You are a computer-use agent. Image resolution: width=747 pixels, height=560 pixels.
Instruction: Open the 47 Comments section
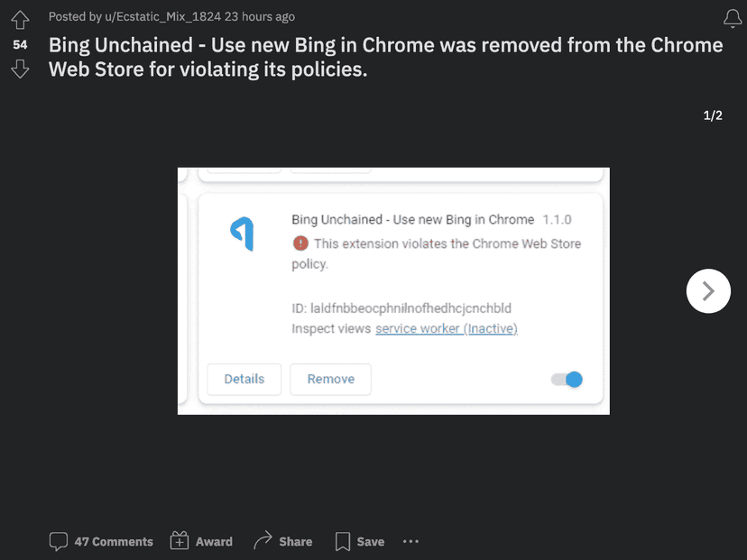(x=101, y=541)
